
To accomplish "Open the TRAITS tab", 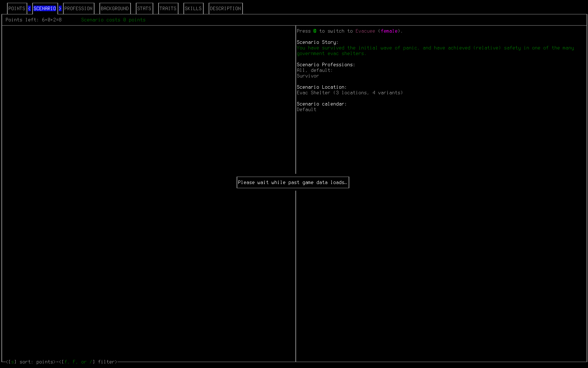I will tap(168, 8).
